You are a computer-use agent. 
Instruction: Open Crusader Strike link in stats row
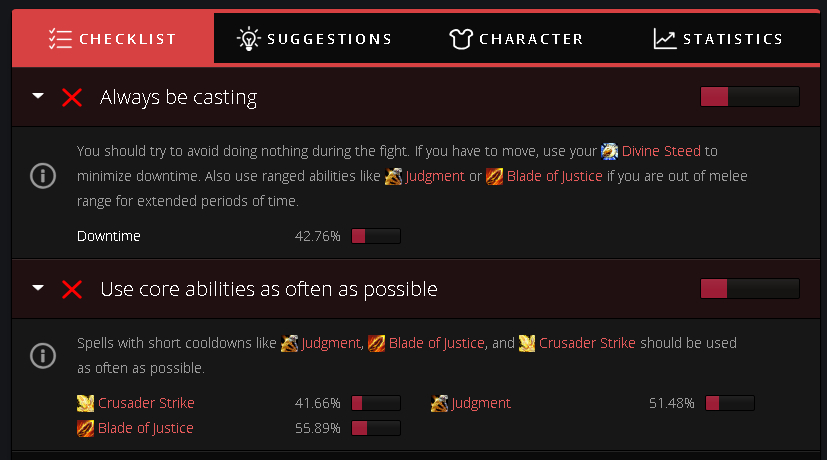pyautogui.click(x=146, y=403)
